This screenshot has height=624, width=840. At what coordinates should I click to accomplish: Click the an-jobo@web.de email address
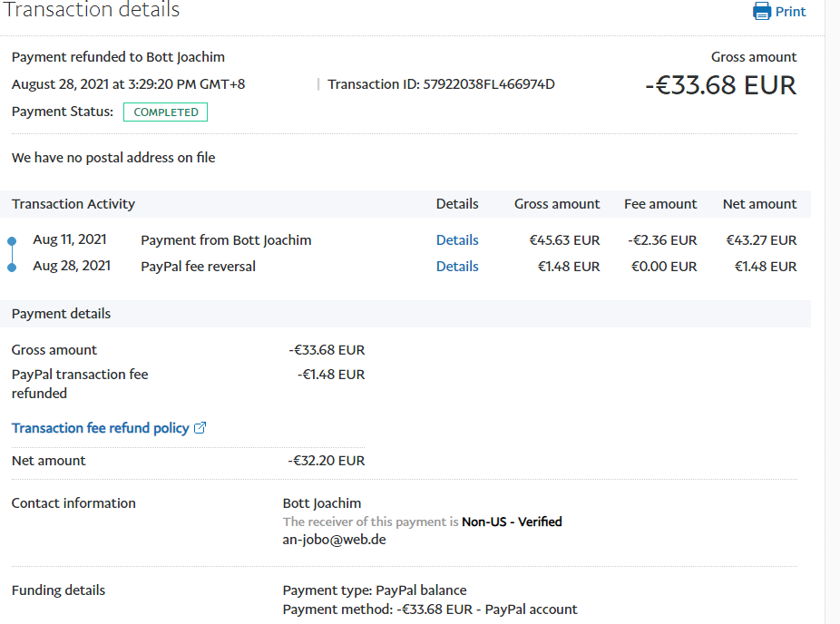click(335, 539)
